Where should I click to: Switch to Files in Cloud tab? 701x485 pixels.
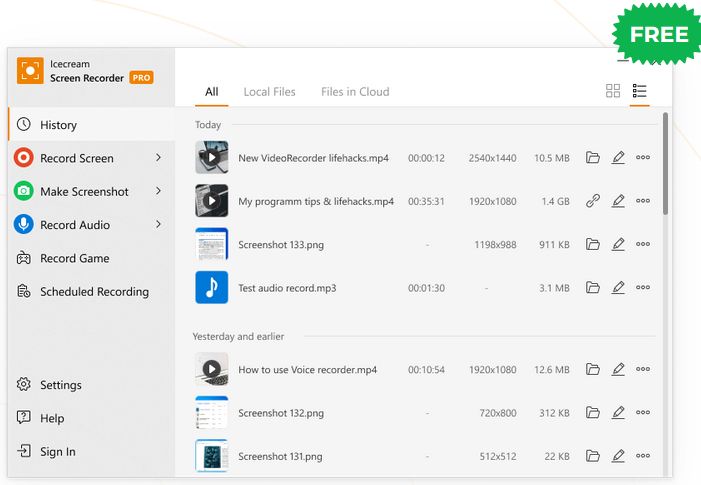pyautogui.click(x=355, y=92)
